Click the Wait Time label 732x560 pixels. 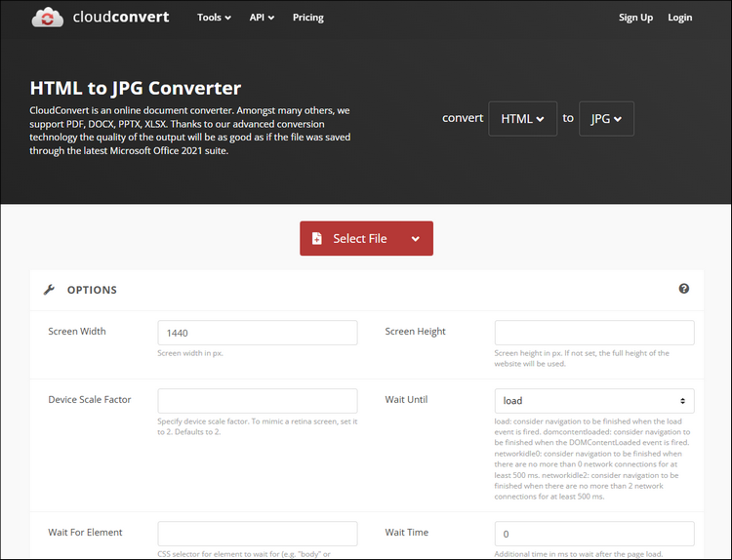coord(407,533)
